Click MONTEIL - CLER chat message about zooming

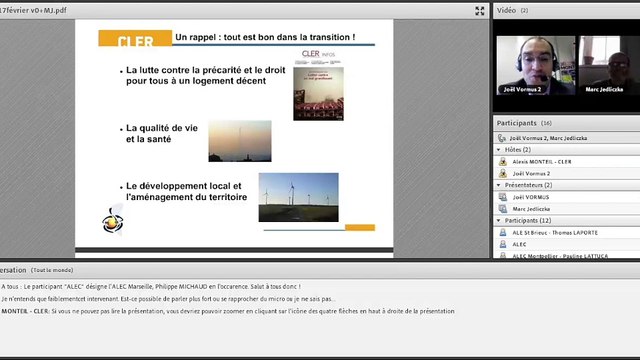point(228,311)
